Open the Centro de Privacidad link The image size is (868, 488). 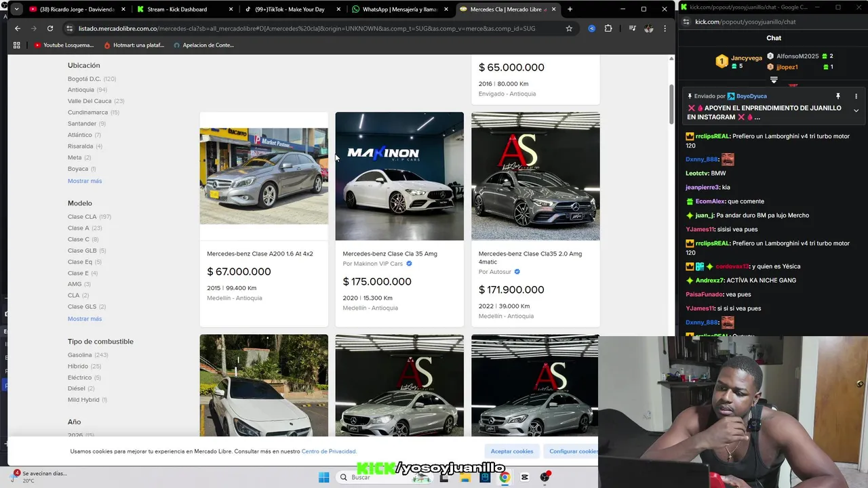coord(329,451)
